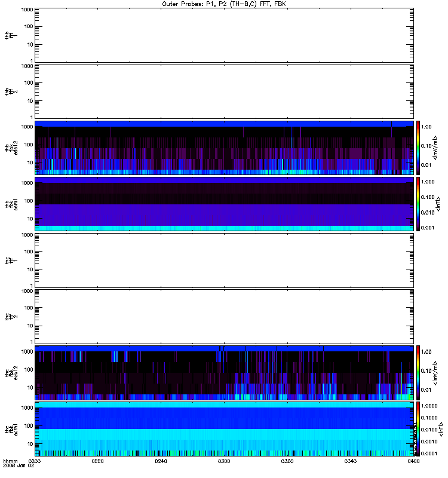Click the 'thc fbk edc12' vertical axis title

pyautogui.click(x=11, y=373)
